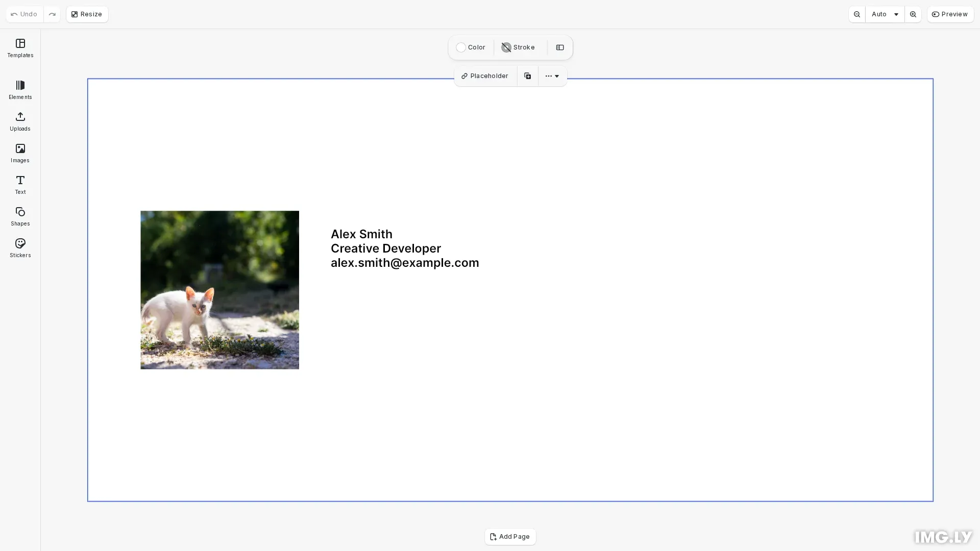Open the Stickers panel
Image resolution: width=980 pixels, height=551 pixels.
pos(20,248)
